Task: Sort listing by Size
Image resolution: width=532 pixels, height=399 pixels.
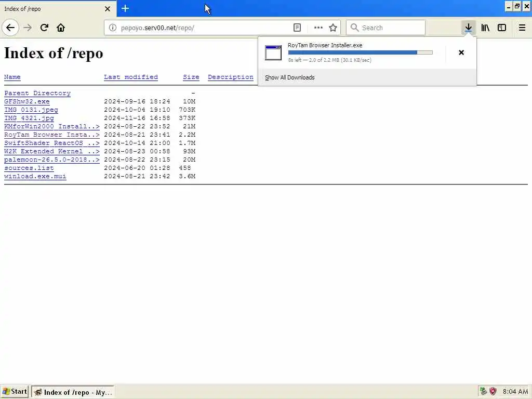Action: coord(191,77)
